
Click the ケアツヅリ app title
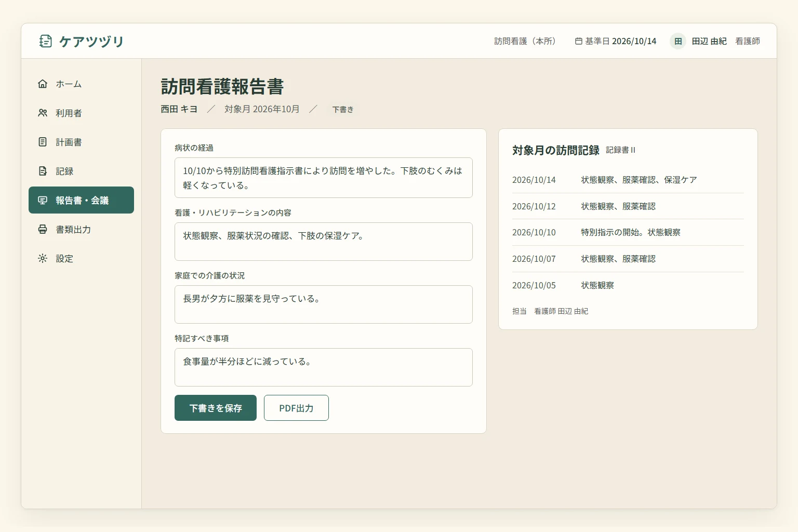tap(91, 41)
